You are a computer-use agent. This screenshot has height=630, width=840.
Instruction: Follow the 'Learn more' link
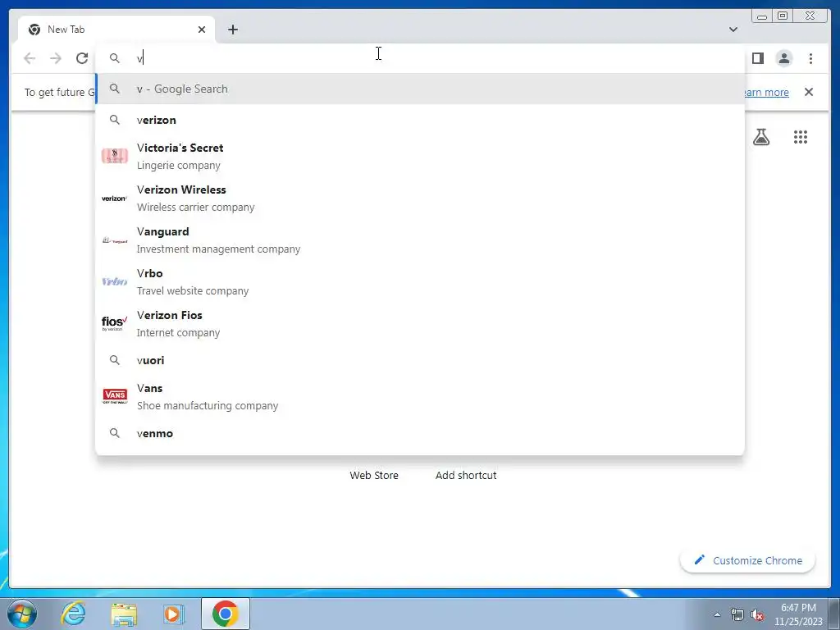click(x=765, y=92)
